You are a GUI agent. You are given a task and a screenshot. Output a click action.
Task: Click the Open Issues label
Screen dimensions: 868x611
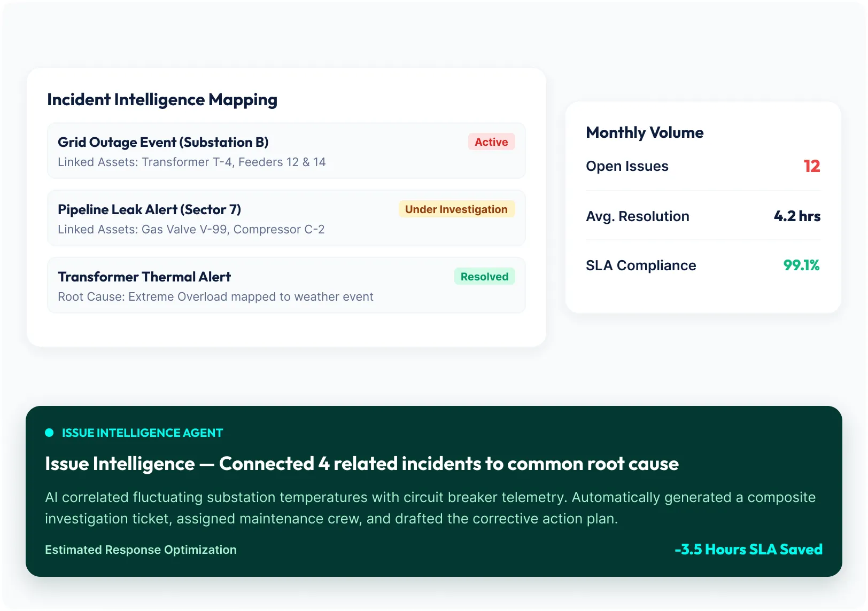pyautogui.click(x=627, y=166)
